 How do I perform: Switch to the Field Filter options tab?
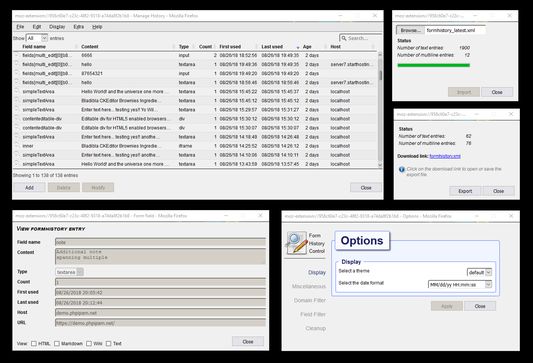[x=313, y=314]
